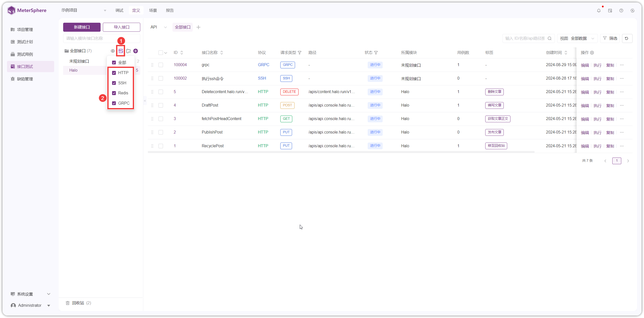Add a new tab with the plus icon
644x318 pixels.
198,27
